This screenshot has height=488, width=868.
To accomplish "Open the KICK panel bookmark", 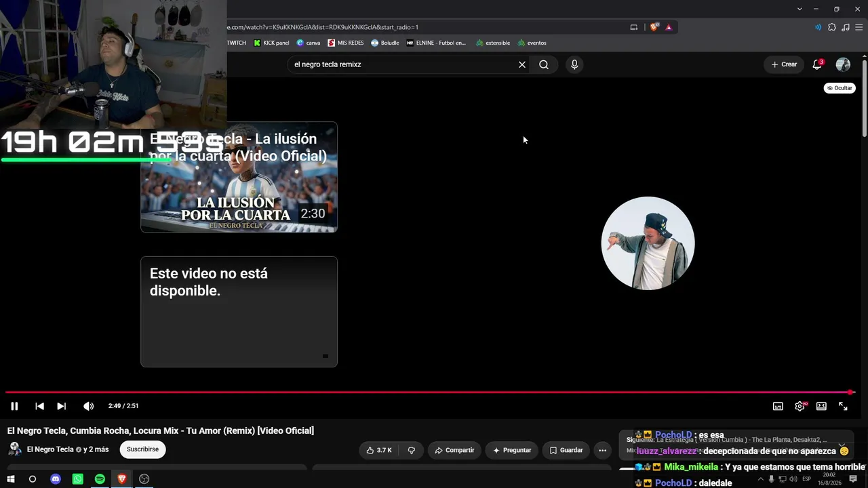I will point(271,43).
